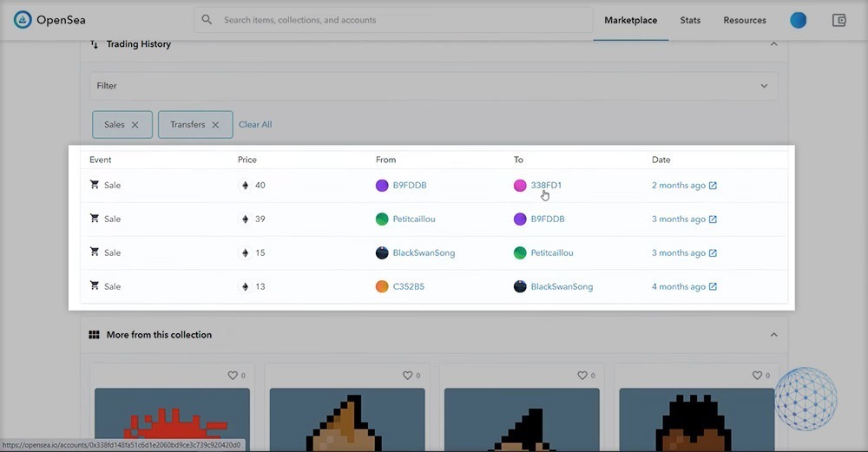Click the 338FD1 pink avatar icon
This screenshot has height=452, width=868.
(x=520, y=186)
